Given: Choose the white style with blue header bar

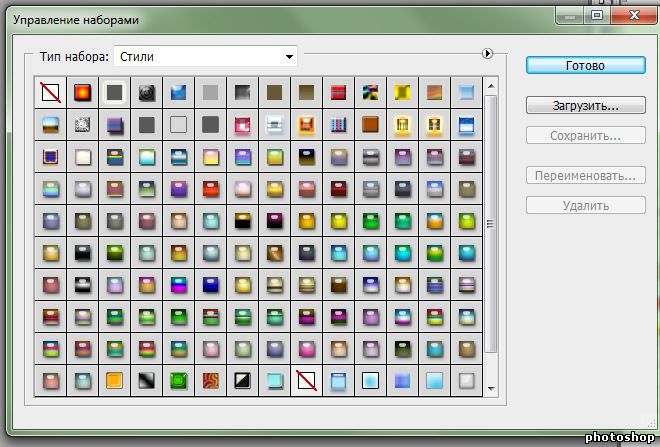Looking at the screenshot, I should [x=466, y=125].
